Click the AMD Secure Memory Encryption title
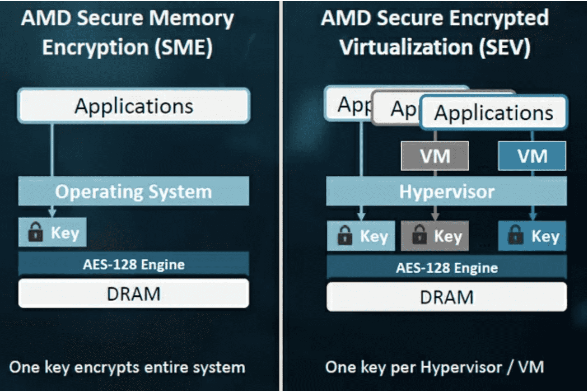The image size is (588, 392). coord(127,33)
